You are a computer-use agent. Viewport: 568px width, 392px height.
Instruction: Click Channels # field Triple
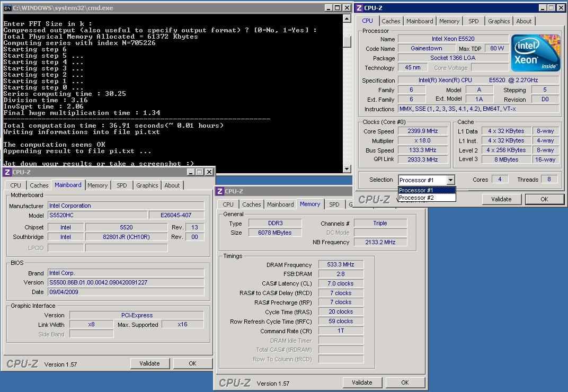tap(380, 223)
